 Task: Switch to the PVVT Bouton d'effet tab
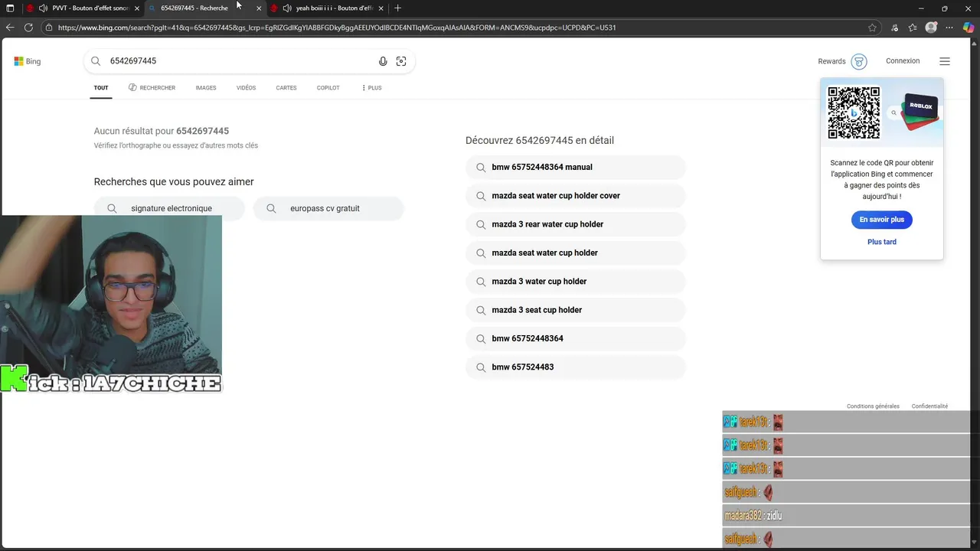pyautogui.click(x=84, y=8)
